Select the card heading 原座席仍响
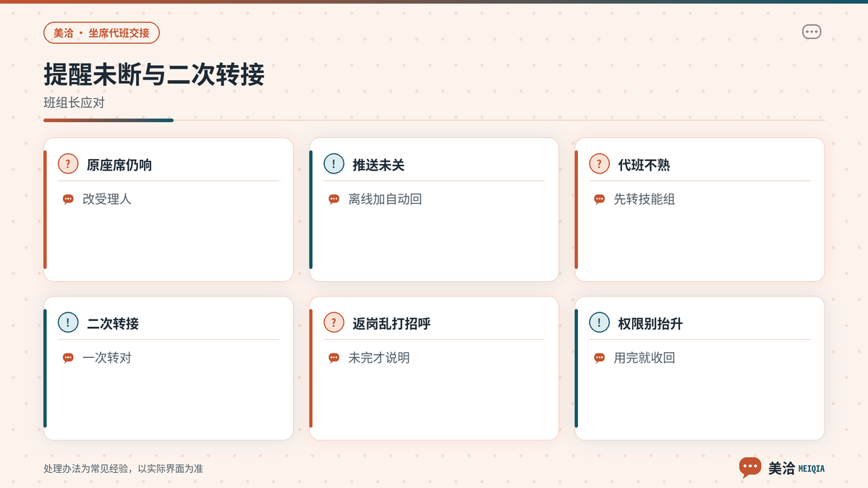The image size is (868, 488). (119, 165)
